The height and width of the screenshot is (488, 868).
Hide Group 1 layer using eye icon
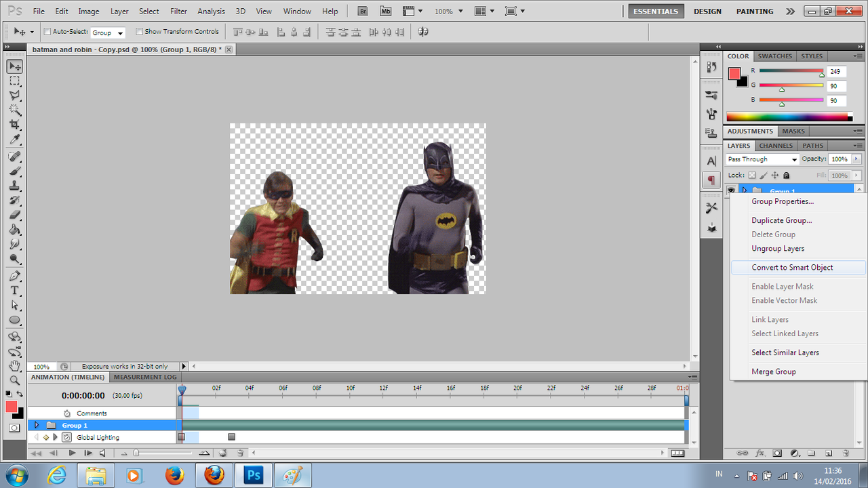point(731,190)
